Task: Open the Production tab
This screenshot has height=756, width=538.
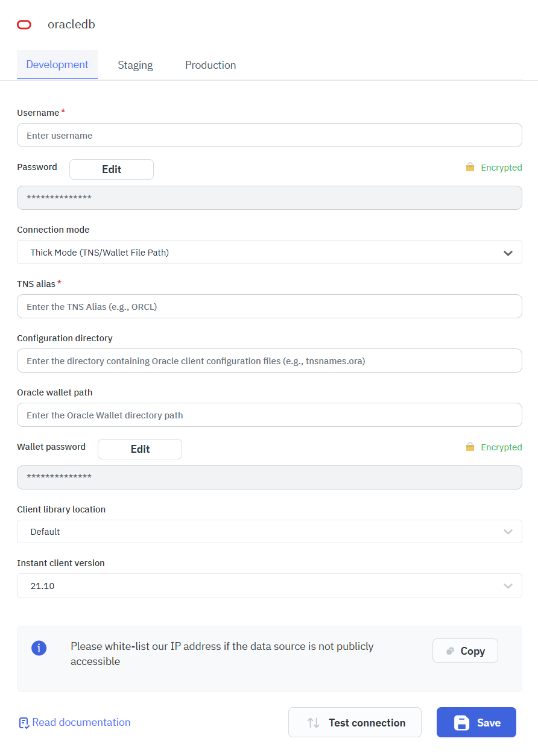Action: pos(210,65)
